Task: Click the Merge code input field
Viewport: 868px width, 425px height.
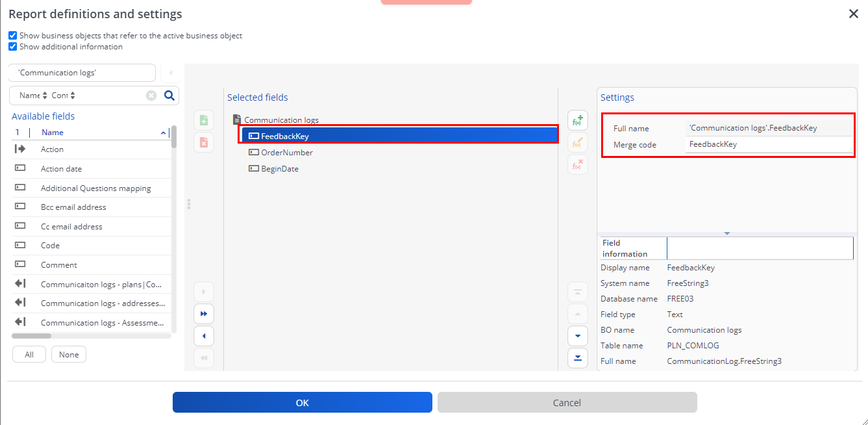Action: pos(769,144)
